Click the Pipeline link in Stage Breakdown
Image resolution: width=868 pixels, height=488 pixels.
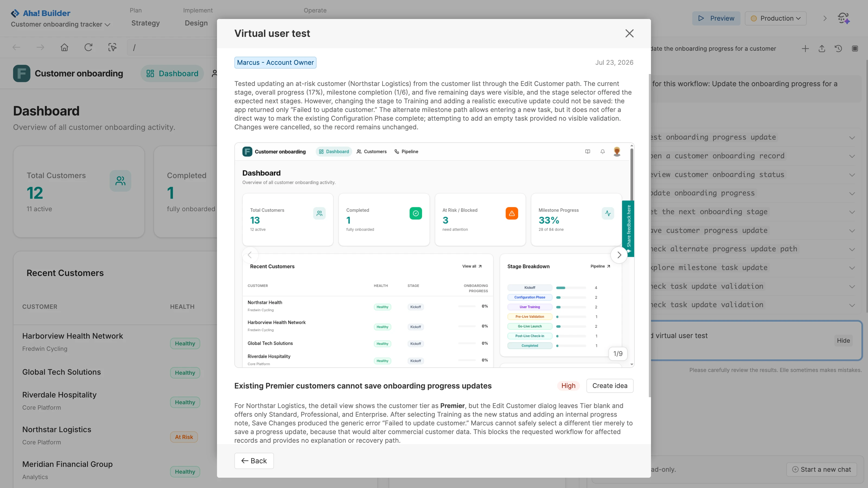click(x=600, y=266)
